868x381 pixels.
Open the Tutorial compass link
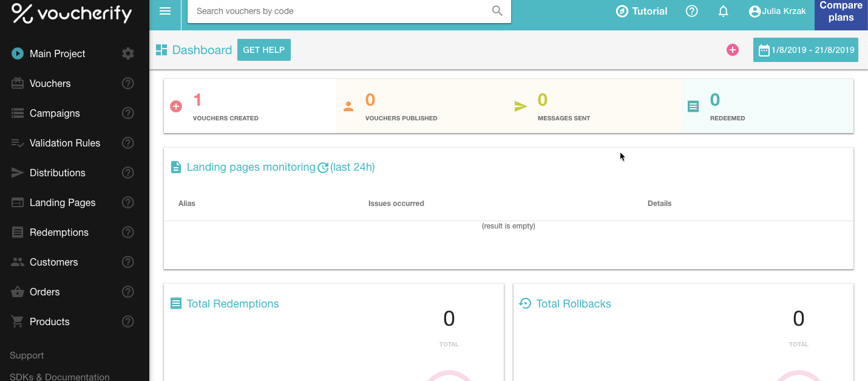click(x=641, y=11)
